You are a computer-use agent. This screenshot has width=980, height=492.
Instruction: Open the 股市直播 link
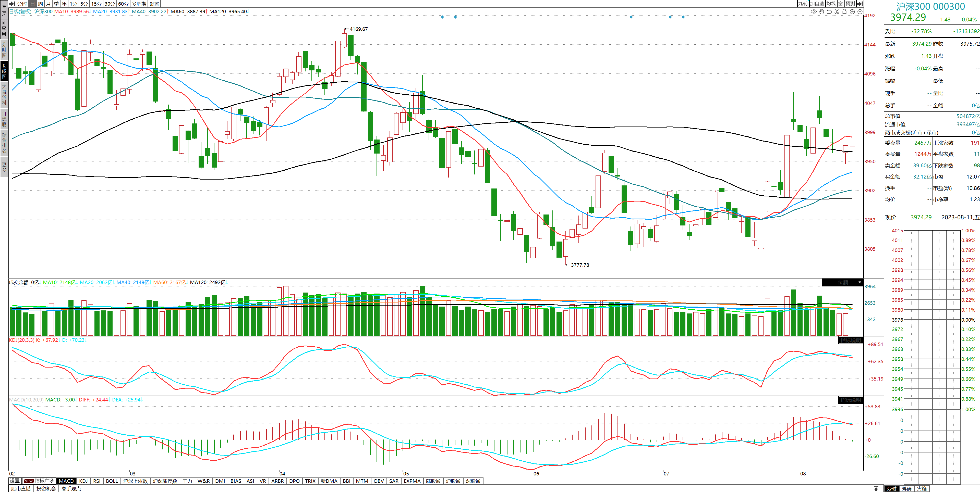coord(21,489)
